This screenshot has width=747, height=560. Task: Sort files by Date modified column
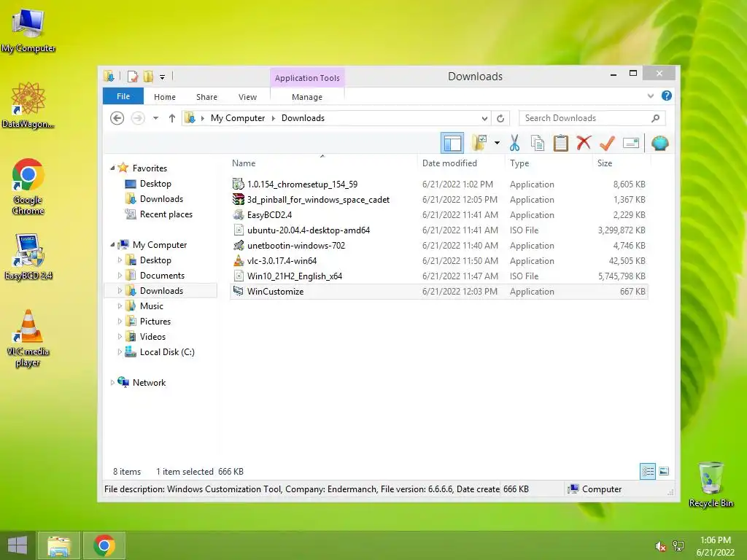pos(449,163)
